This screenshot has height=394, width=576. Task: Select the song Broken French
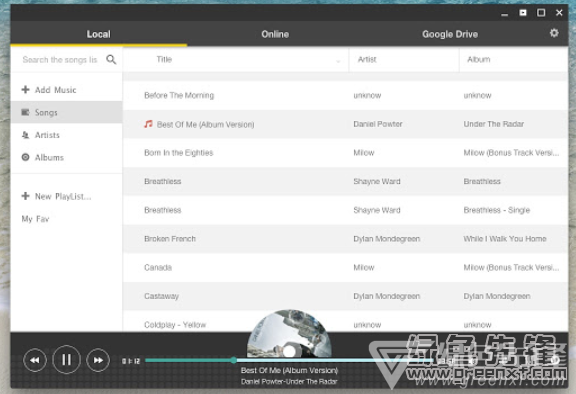pos(345,239)
